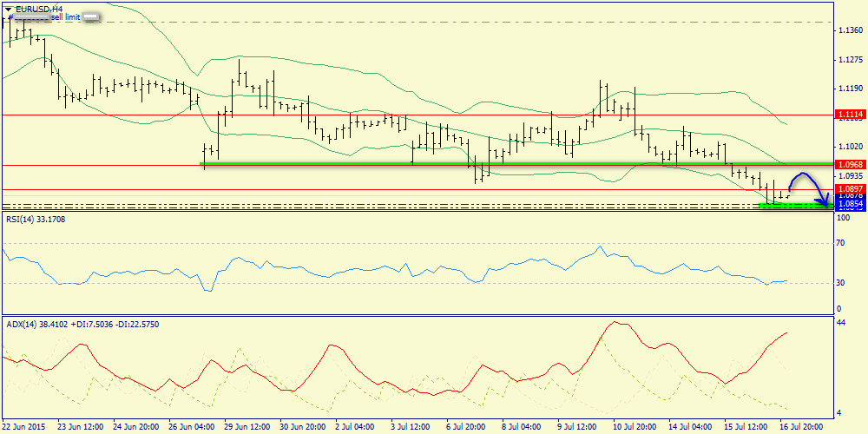
Task: Select the 15 Jul 12:00 time label
Action: 746,427
